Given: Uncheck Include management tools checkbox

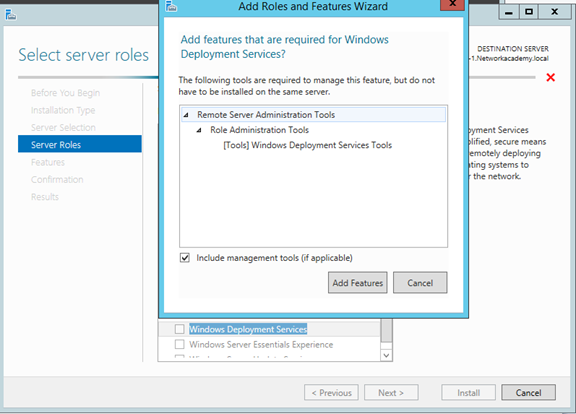Looking at the screenshot, I should [185, 258].
